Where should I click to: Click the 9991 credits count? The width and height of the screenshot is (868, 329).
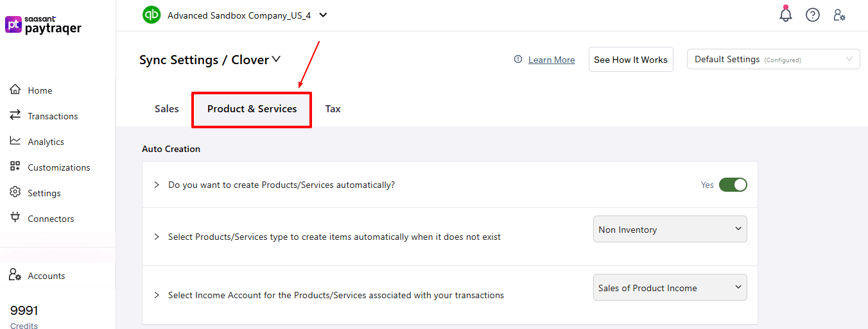point(24,310)
